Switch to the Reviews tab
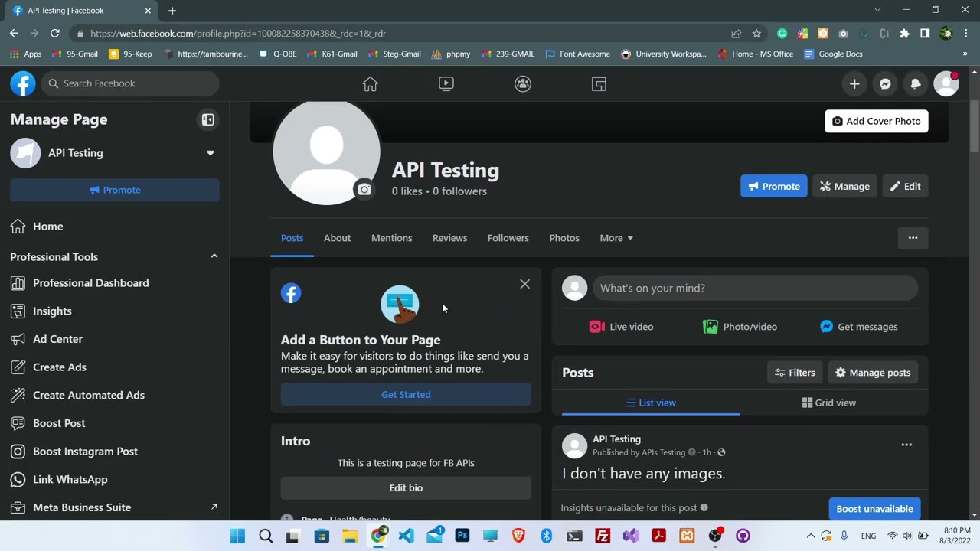 tap(449, 238)
